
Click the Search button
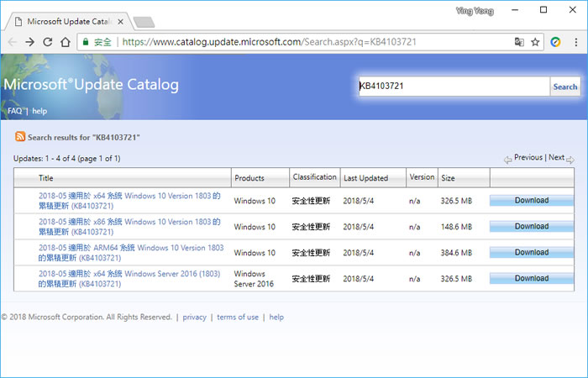point(565,87)
